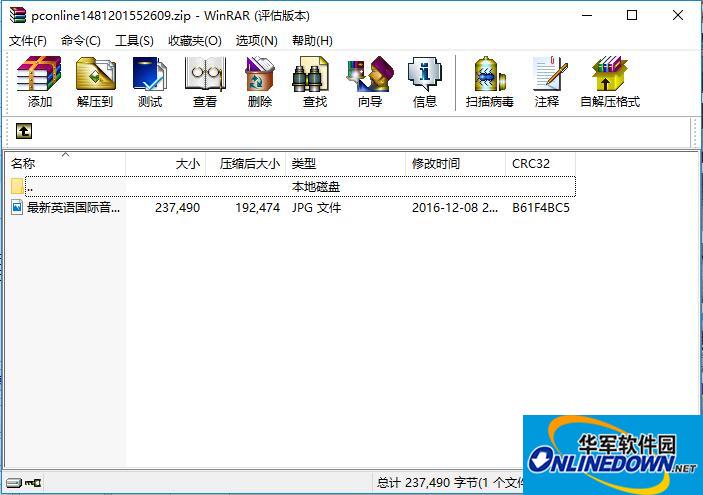Screen dimensions: 703x495
Task: Click the key password icon in status bar
Action: point(33,483)
